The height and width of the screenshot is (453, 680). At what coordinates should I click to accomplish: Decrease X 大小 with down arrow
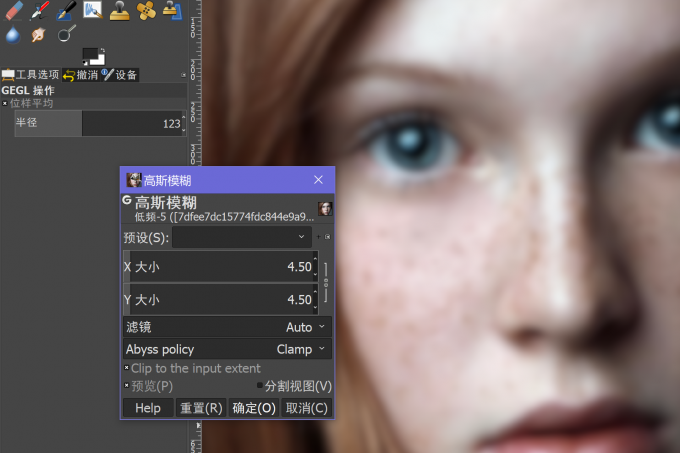315,274
